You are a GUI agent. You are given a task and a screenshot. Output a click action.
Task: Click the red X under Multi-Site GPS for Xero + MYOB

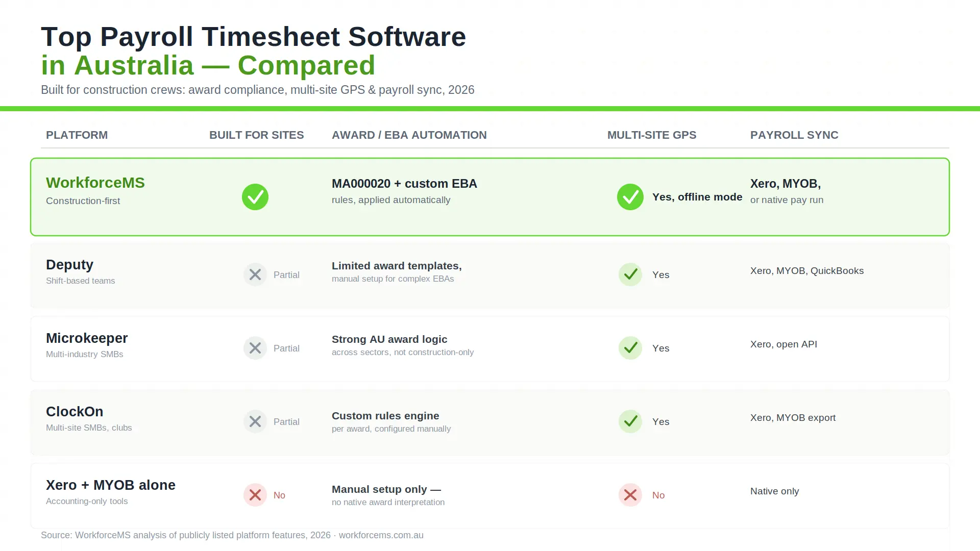click(630, 495)
